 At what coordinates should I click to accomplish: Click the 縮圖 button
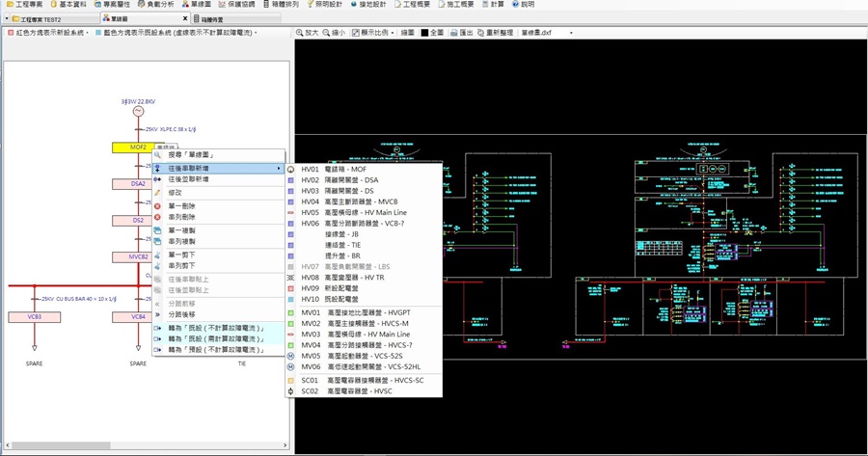pos(407,33)
